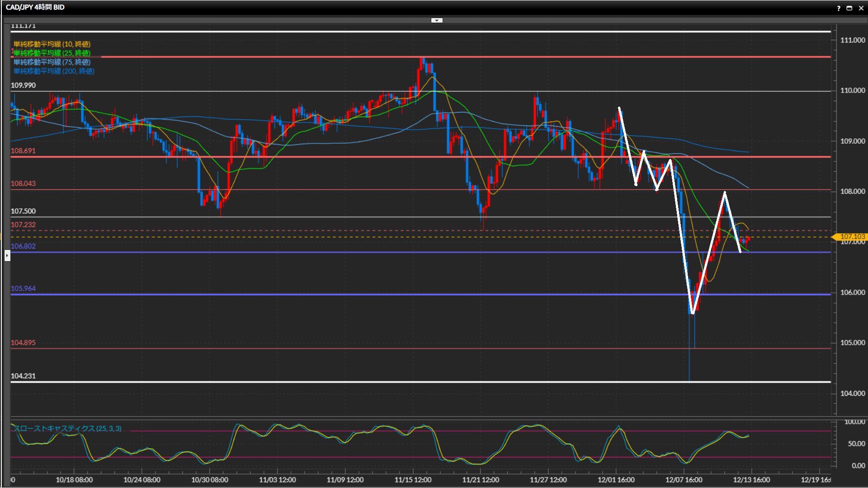Click the Slow Stochastics (25,3,3) indicator label
The image size is (868, 488).
tap(67, 428)
